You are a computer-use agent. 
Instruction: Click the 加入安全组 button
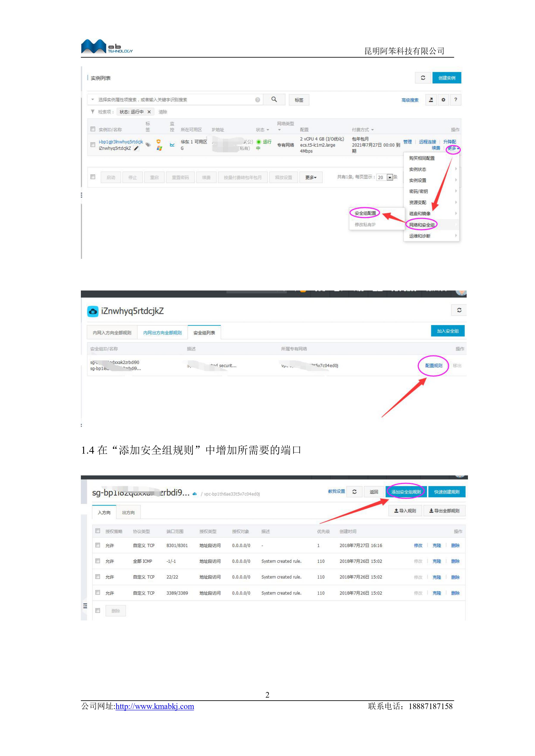[448, 331]
